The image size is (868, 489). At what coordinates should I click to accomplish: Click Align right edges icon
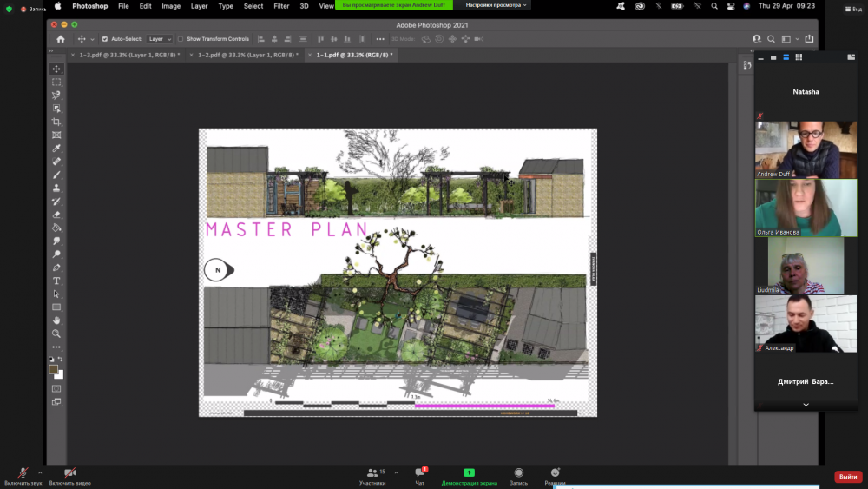coord(287,39)
